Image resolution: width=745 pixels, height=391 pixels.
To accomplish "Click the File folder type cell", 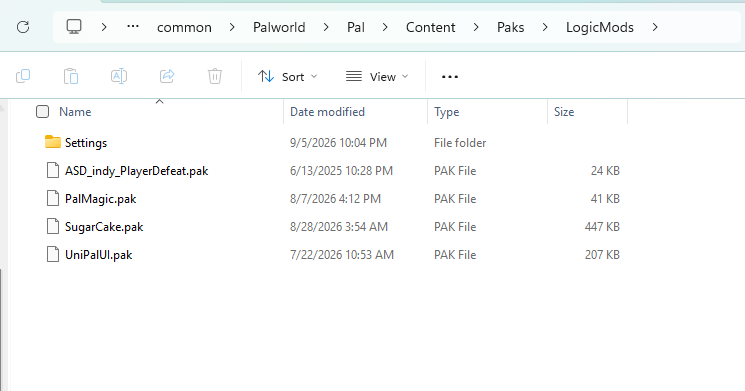I will tap(460, 143).
